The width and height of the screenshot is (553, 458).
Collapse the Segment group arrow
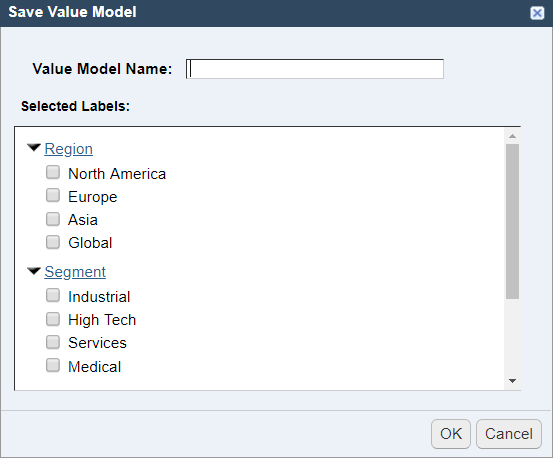[x=34, y=271]
